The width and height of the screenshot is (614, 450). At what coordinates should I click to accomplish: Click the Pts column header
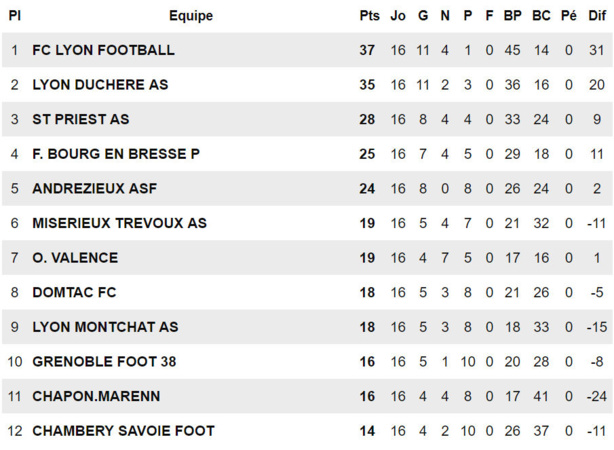coord(367,16)
